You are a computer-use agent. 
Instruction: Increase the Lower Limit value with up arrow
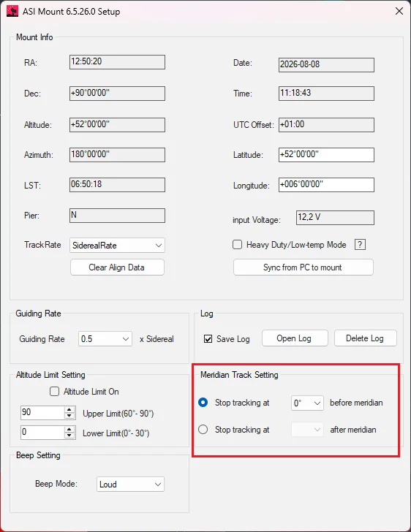pyautogui.click(x=69, y=429)
